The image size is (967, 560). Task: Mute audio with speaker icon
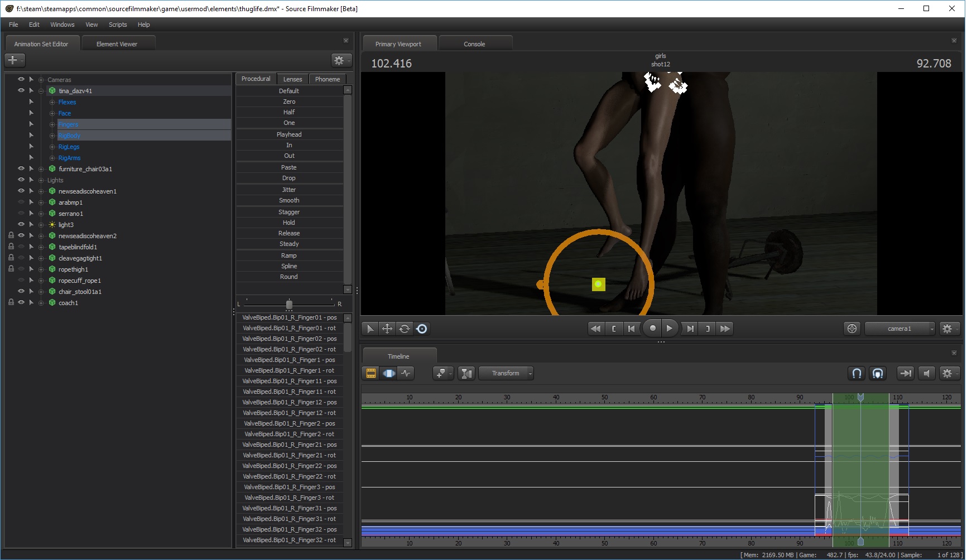926,373
